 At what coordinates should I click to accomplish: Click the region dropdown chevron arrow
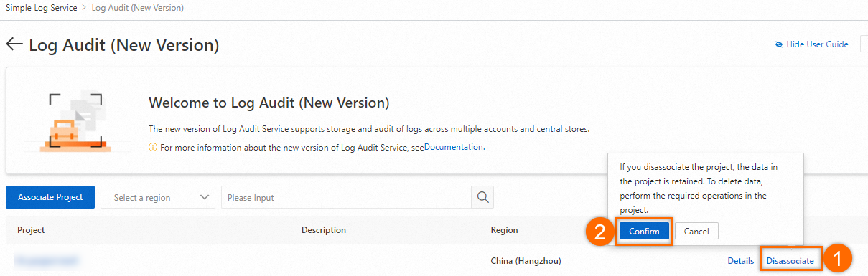tap(205, 197)
